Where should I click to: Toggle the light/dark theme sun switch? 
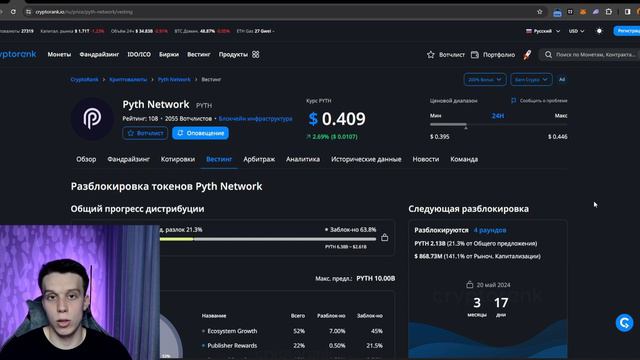599,31
